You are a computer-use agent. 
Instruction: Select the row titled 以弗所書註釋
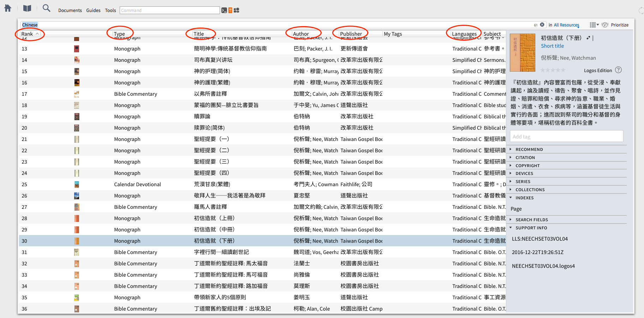click(x=262, y=94)
